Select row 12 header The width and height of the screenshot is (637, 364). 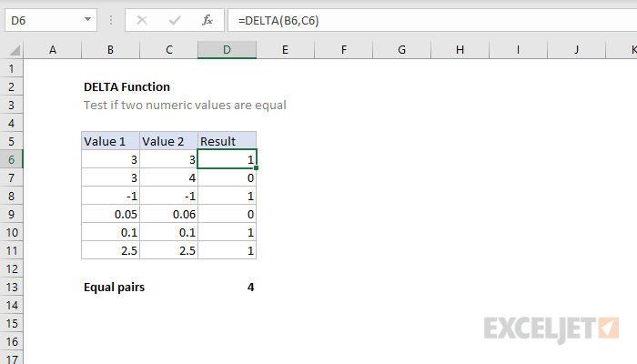tap(11, 268)
